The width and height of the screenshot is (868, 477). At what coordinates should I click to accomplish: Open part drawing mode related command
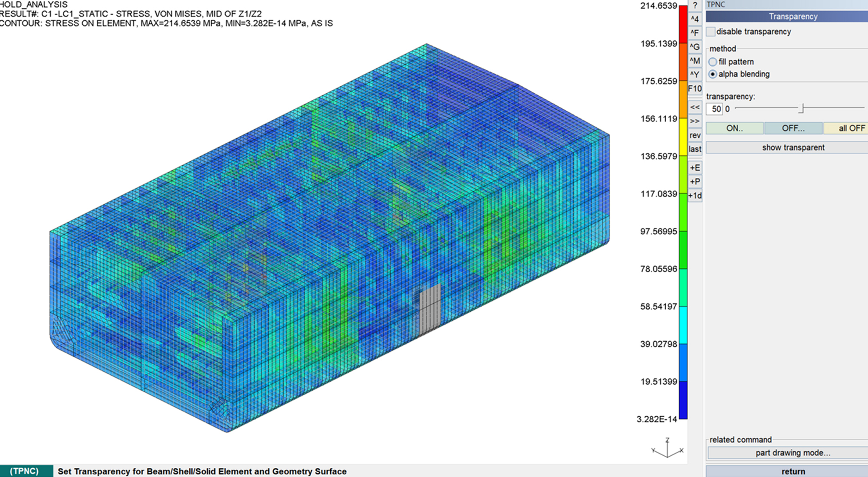pyautogui.click(x=792, y=453)
